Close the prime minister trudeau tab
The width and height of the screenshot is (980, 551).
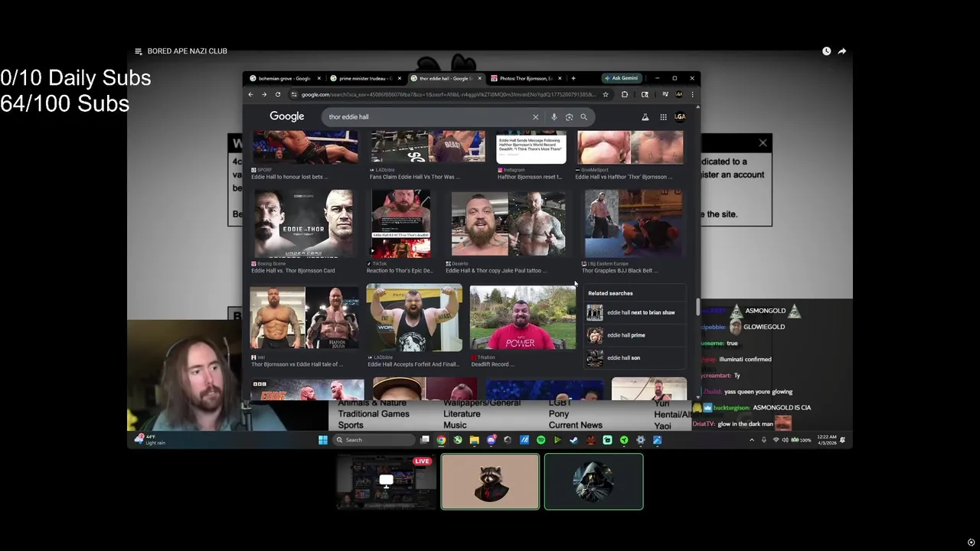399,78
